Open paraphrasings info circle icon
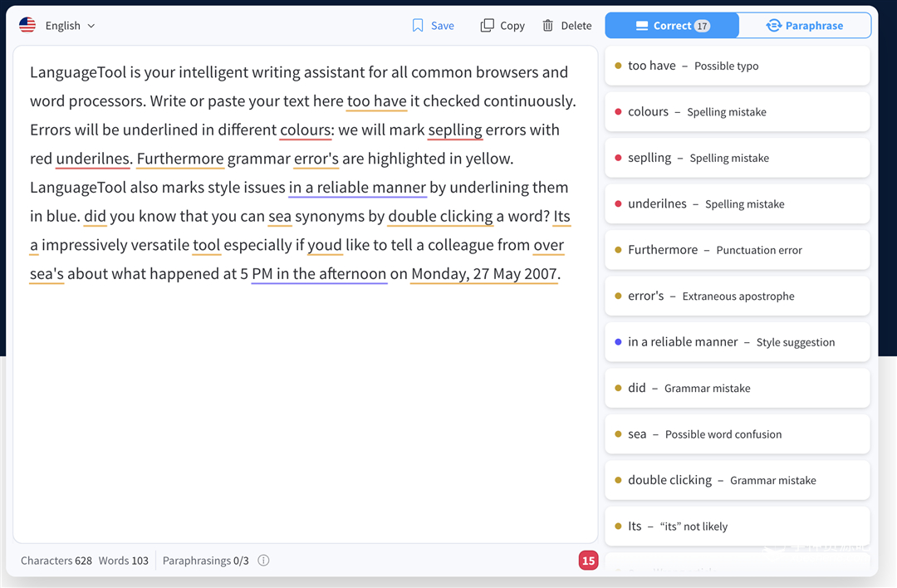 coord(263,561)
